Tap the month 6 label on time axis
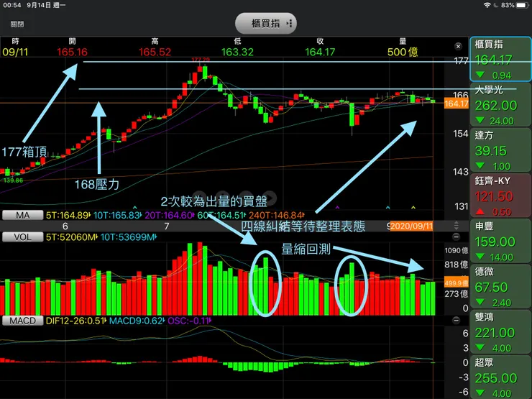This screenshot has width=532, height=399. [x=65, y=226]
